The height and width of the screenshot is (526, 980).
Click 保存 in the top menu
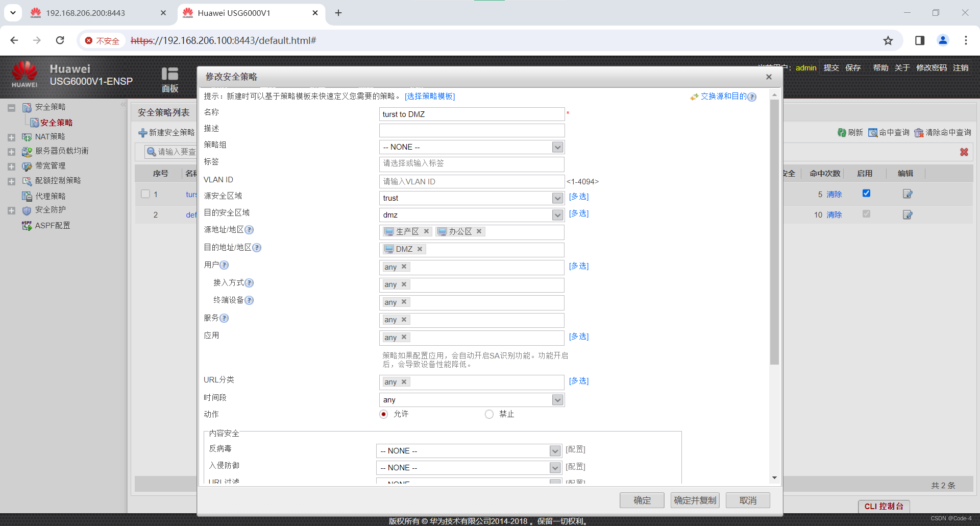(853, 68)
